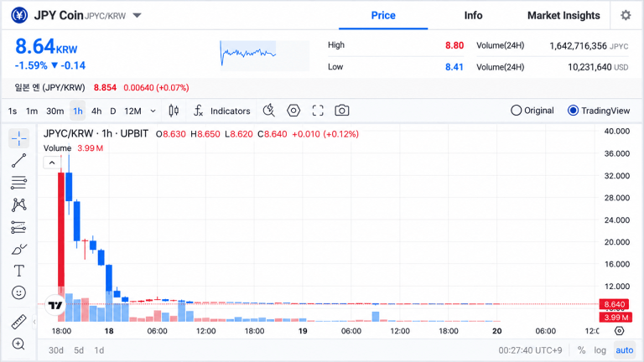Open page settings gear icon
The height and width of the screenshot is (362, 644).
point(626,16)
